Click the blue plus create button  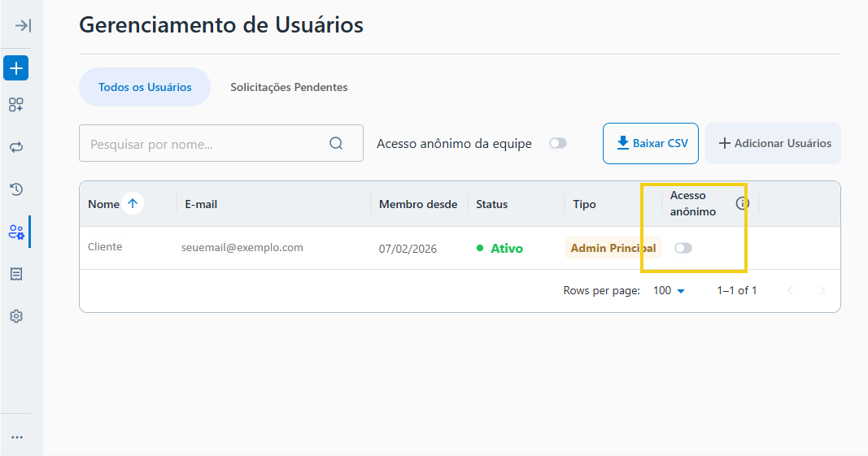pyautogui.click(x=16, y=68)
